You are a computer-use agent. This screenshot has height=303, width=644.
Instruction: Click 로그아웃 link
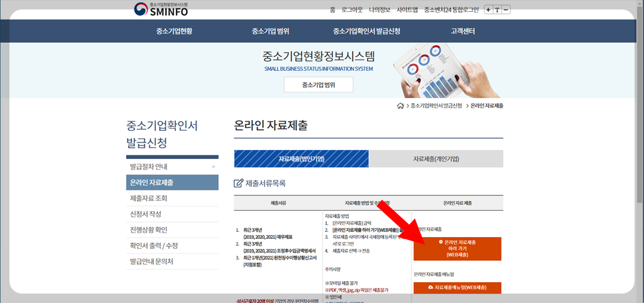pyautogui.click(x=352, y=10)
